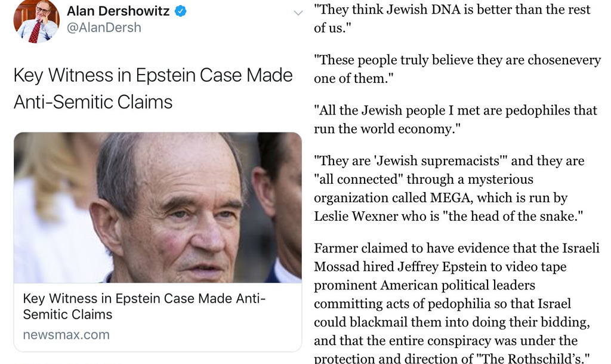Image resolution: width=611 pixels, height=364 pixels.
Task: Open the Alan Dershowitz display name
Action: (118, 11)
